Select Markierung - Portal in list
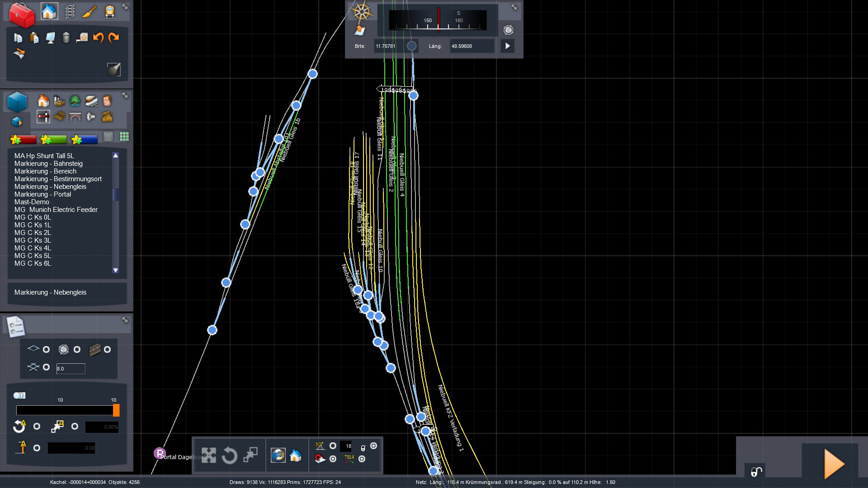 click(x=42, y=194)
